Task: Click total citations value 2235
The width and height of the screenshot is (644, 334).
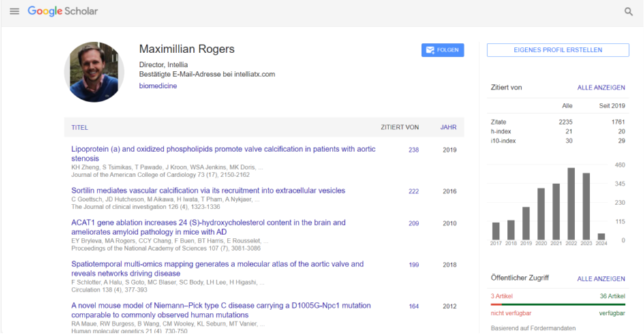Action: [x=565, y=122]
